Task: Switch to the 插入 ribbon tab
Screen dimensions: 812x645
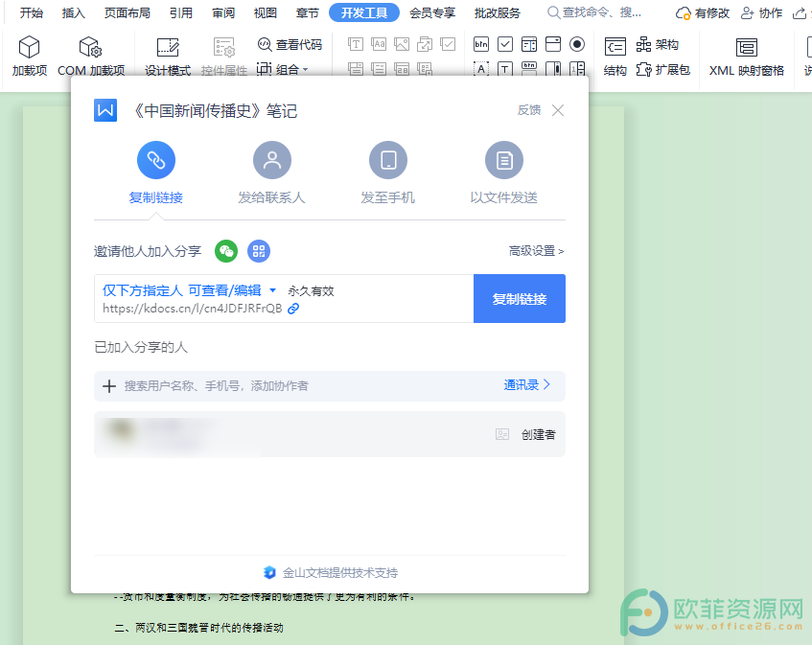Action: pos(74,12)
